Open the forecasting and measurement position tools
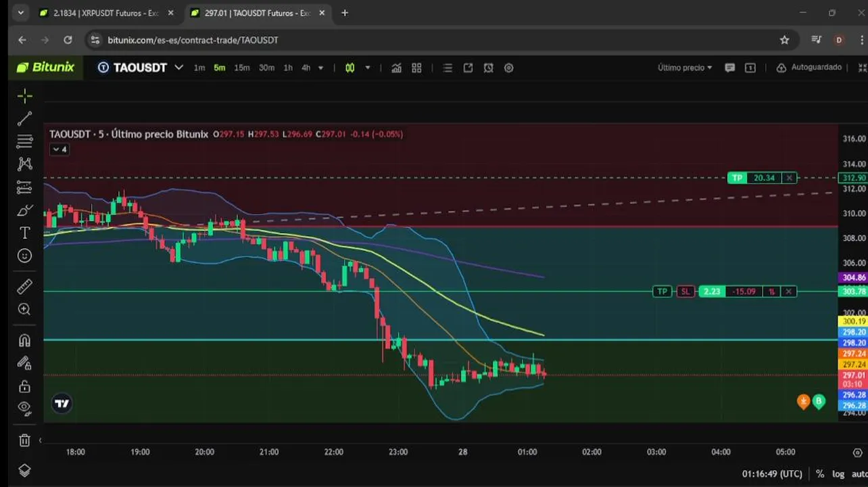This screenshot has height=487, width=868. click(x=24, y=187)
